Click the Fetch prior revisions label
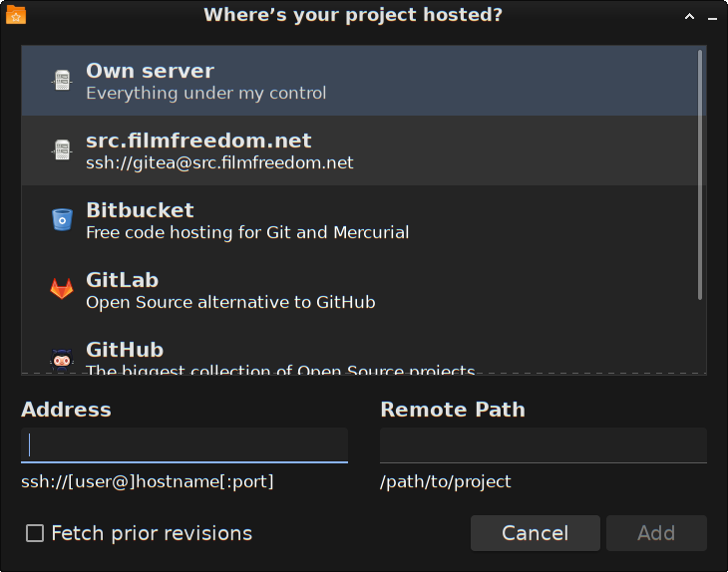This screenshot has width=728, height=572. point(152,533)
